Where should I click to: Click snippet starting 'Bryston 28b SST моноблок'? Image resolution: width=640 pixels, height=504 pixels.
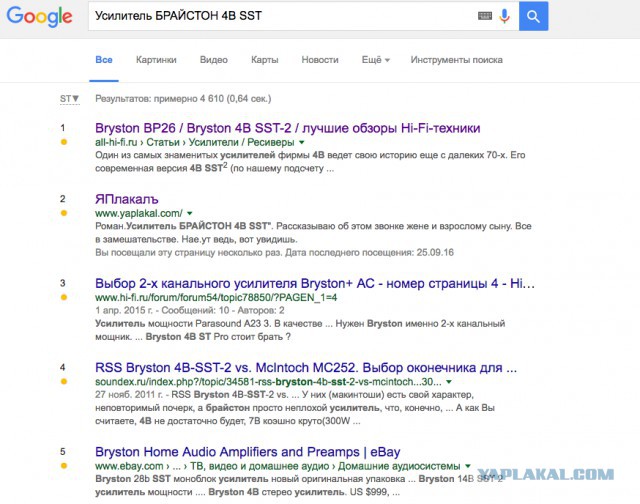pyautogui.click(x=299, y=485)
